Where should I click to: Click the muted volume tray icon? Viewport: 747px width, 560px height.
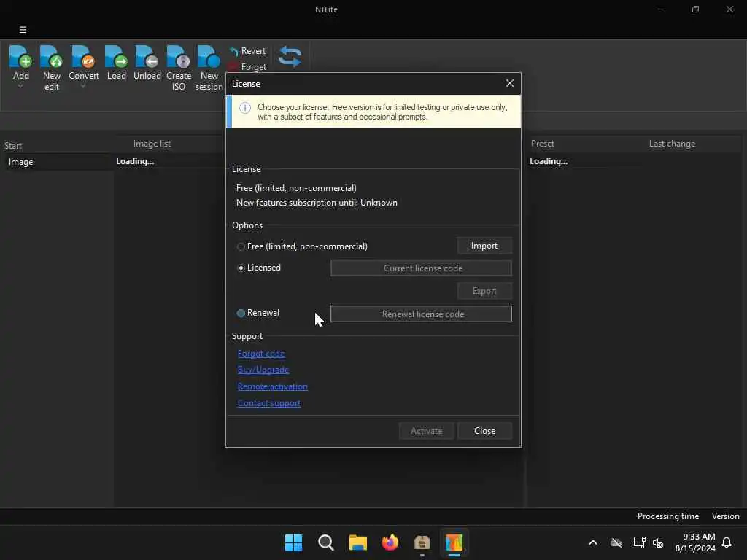click(x=658, y=542)
